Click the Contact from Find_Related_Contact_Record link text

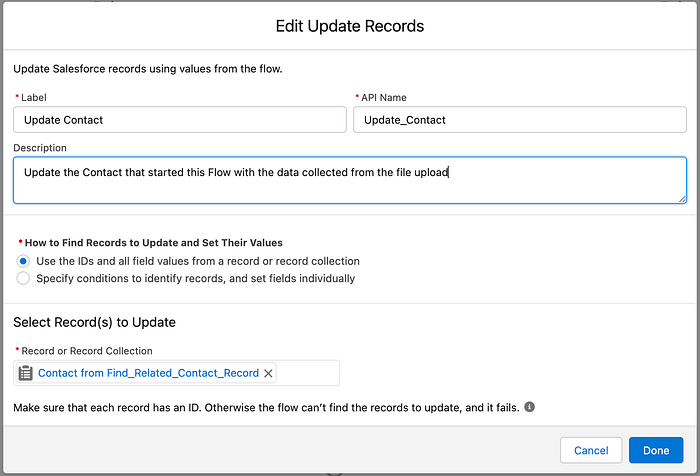pyautogui.click(x=148, y=373)
